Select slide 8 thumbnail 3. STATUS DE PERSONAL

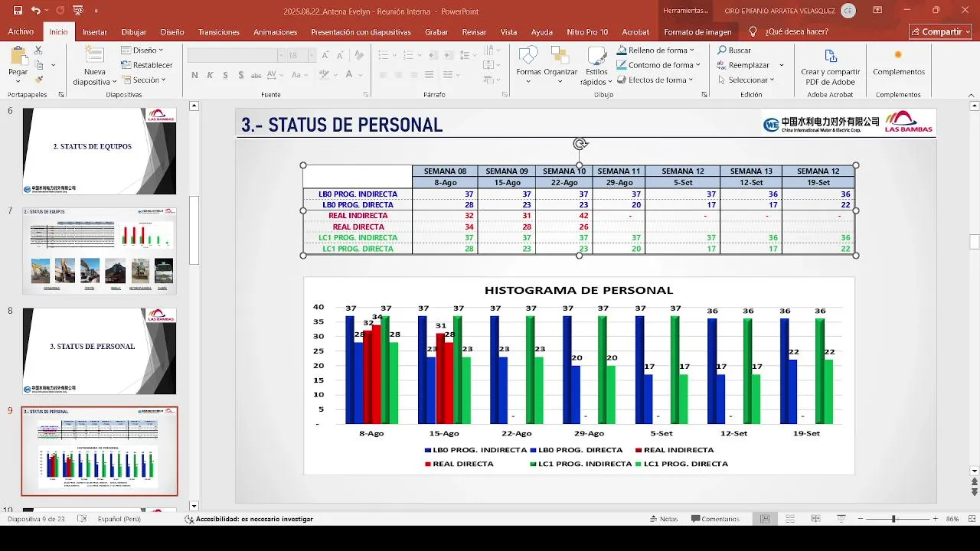pos(100,351)
